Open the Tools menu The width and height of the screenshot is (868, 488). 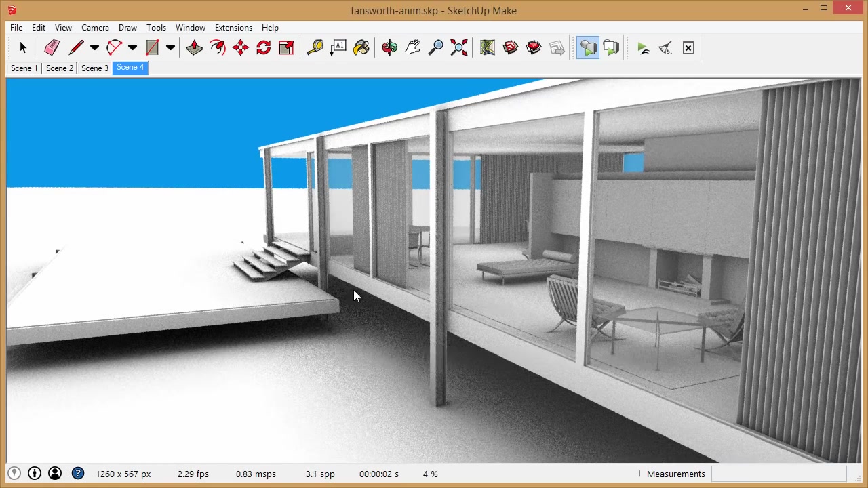point(156,28)
